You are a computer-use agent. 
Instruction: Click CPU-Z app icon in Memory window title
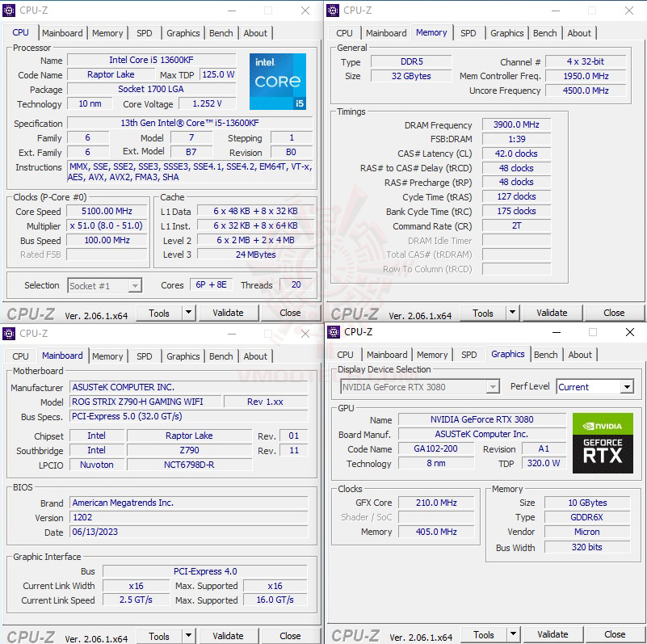[x=333, y=11]
